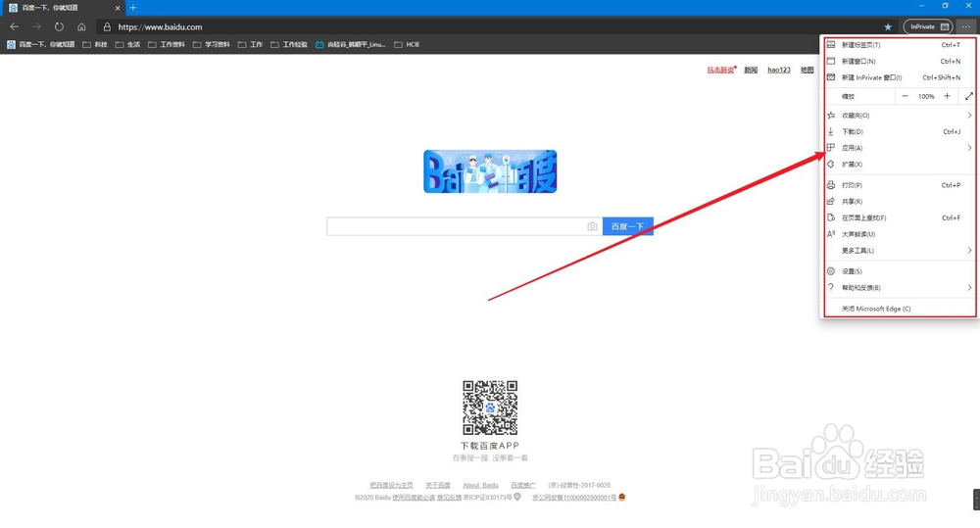
Task: Select 在页面上查找(F) find menu item
Action: pos(899,218)
